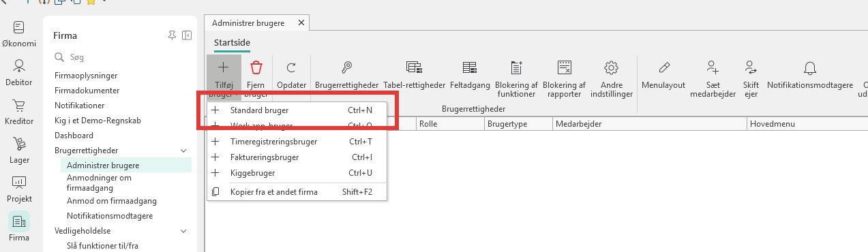The width and height of the screenshot is (868, 252).
Task: Switch to the Startside ribbon tab
Action: pos(232,43)
